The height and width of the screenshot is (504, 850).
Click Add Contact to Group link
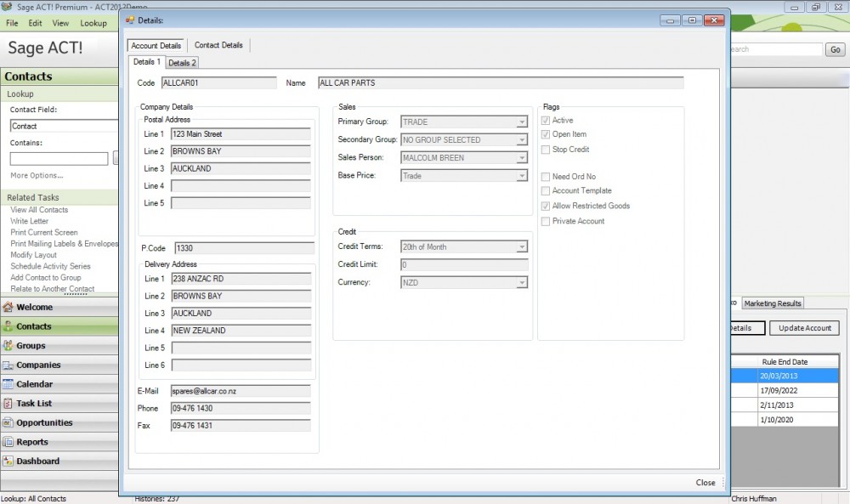pos(46,277)
